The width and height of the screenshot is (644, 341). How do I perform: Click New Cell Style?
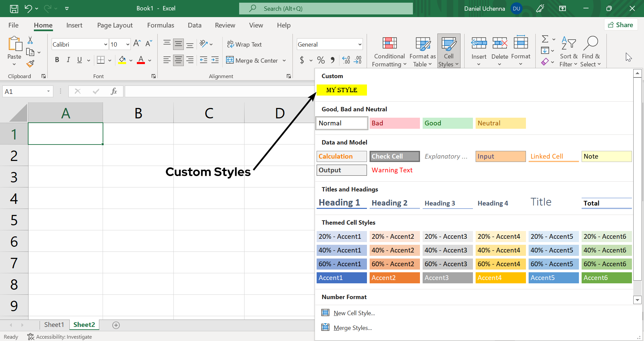(x=354, y=312)
